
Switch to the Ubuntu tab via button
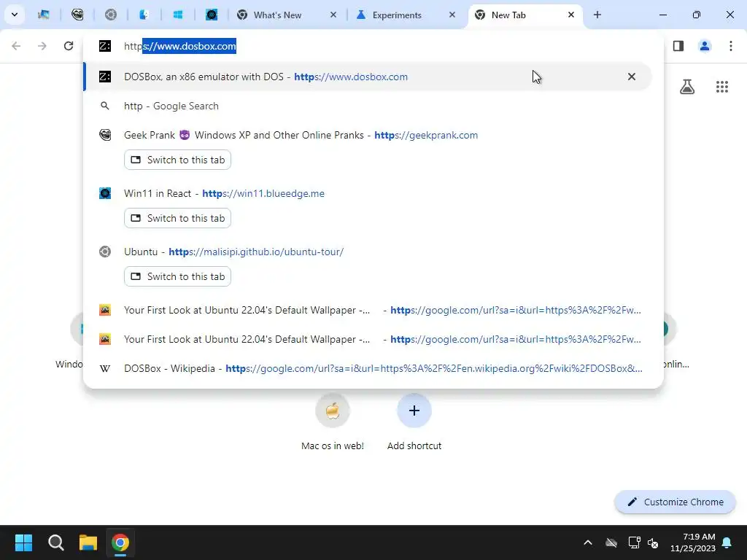coord(178,276)
